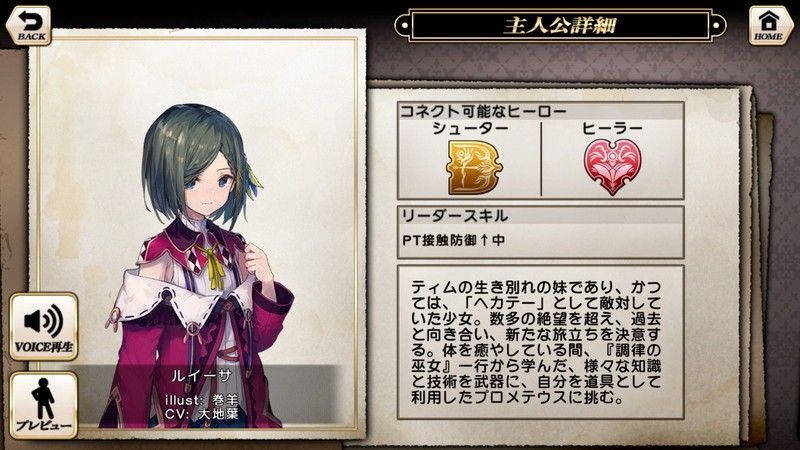
Task: Tap the silhouette figure on preview button
Action: point(43,398)
